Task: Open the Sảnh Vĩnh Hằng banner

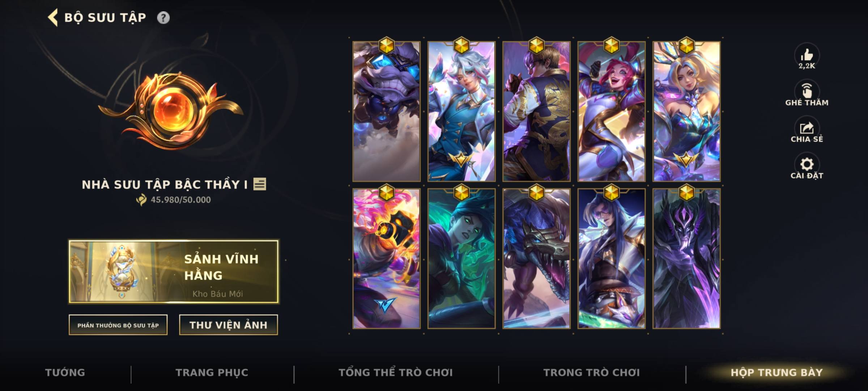Action: coord(174,272)
